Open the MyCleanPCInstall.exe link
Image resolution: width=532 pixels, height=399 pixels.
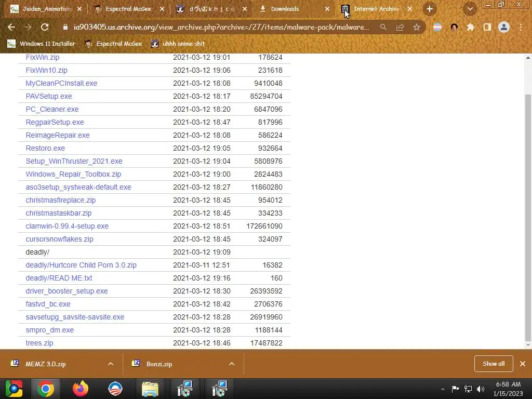click(x=61, y=83)
